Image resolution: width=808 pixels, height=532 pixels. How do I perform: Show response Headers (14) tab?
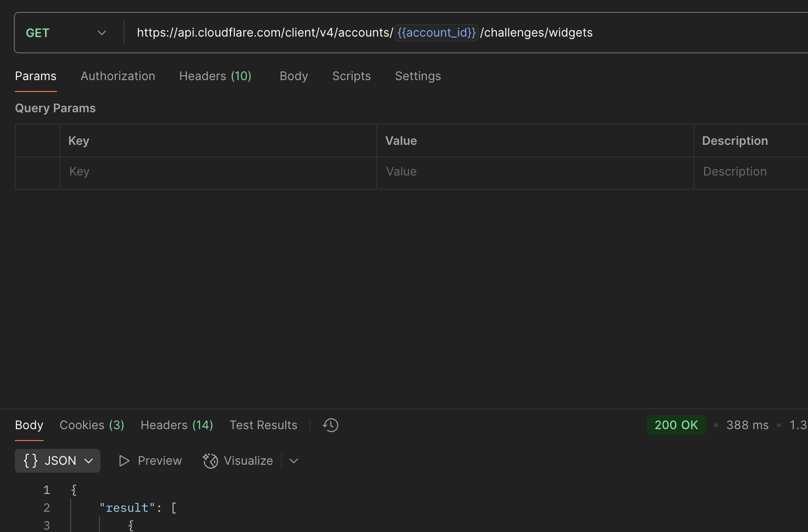pyautogui.click(x=177, y=425)
